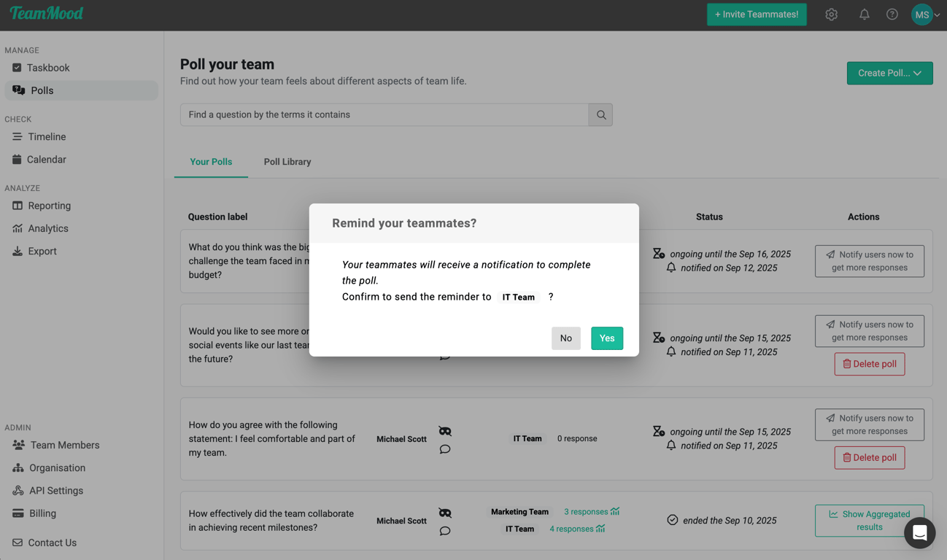Open the MS user avatar menu
The width and height of the screenshot is (947, 560).
[x=924, y=15]
